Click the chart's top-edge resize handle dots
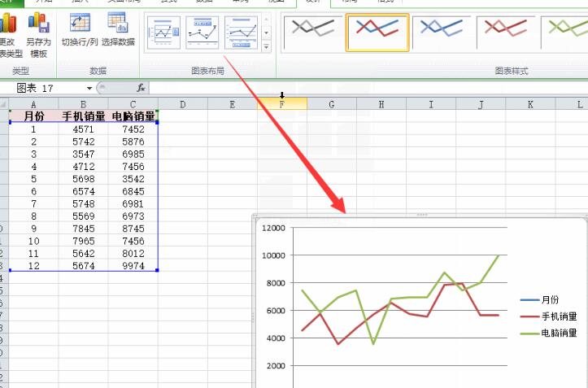Viewport: 588px width, 388px height. [422, 215]
